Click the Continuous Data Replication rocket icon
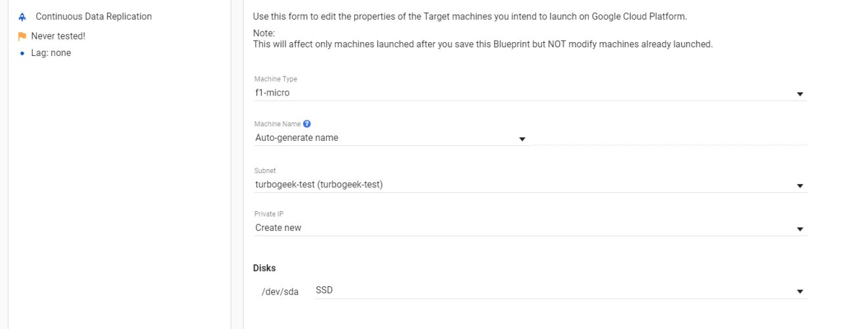The height and width of the screenshot is (329, 868). pyautogui.click(x=22, y=16)
